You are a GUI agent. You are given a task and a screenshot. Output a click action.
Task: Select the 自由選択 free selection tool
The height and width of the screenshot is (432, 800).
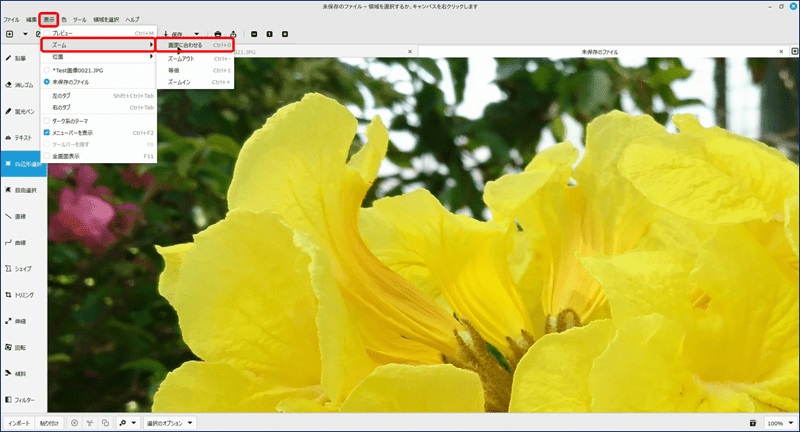coord(23,190)
